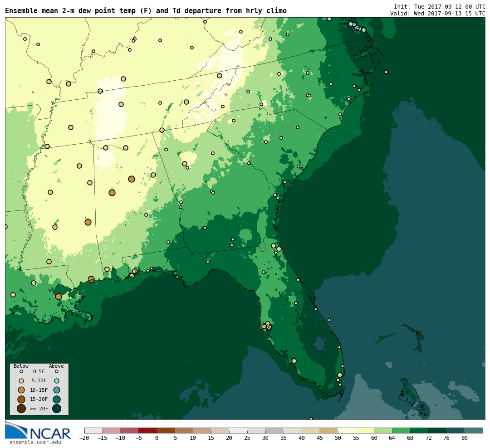Pick the 60 to 64 light green swatch
The height and width of the screenshot is (448, 490).
pyautogui.click(x=383, y=430)
